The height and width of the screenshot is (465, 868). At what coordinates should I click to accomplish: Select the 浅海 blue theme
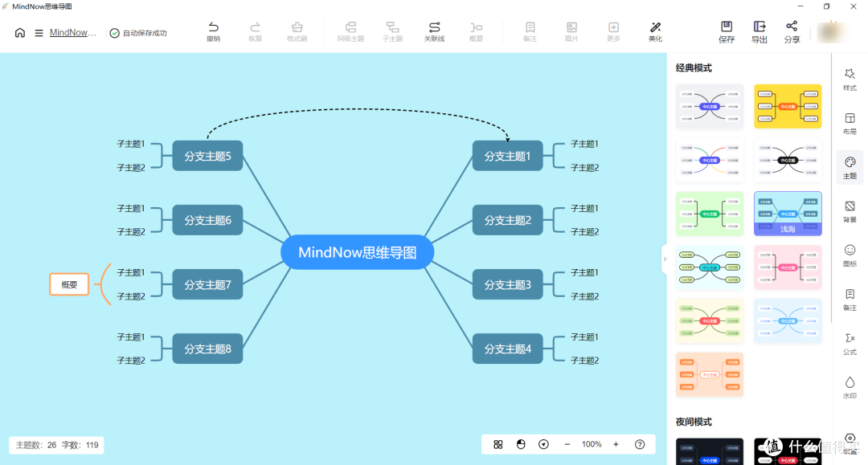tap(788, 214)
